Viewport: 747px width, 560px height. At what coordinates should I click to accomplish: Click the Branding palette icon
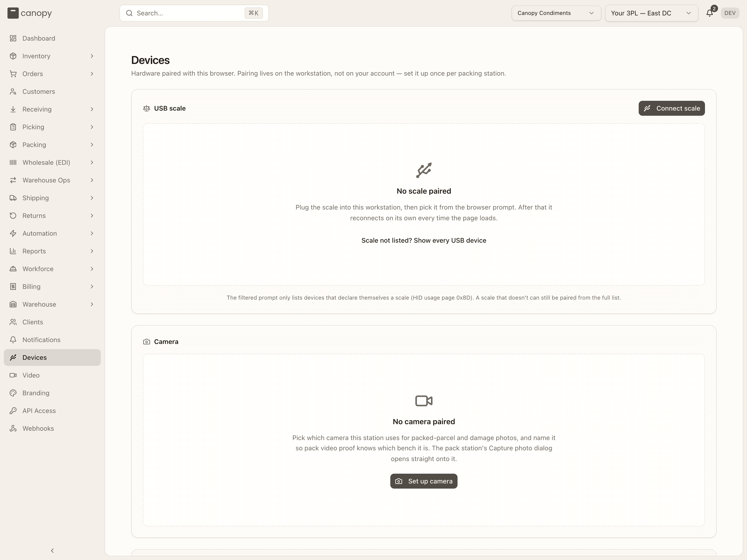13,393
